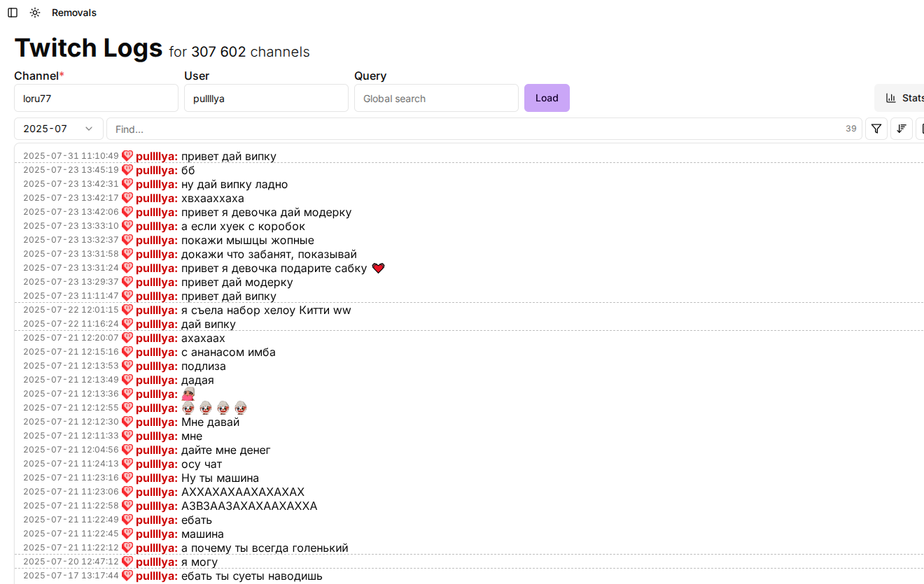Click the badge icon beside "покажи мышцы жопные"
This screenshot has width=924, height=584.
tap(127, 240)
